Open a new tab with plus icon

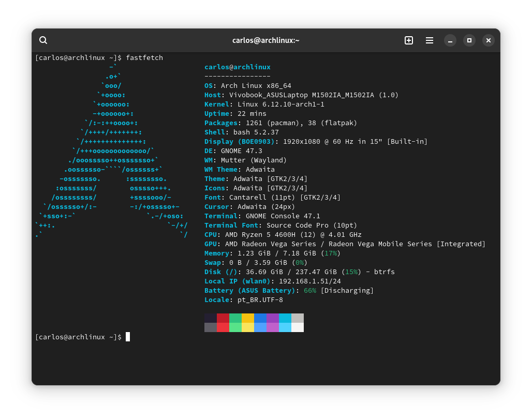click(409, 40)
